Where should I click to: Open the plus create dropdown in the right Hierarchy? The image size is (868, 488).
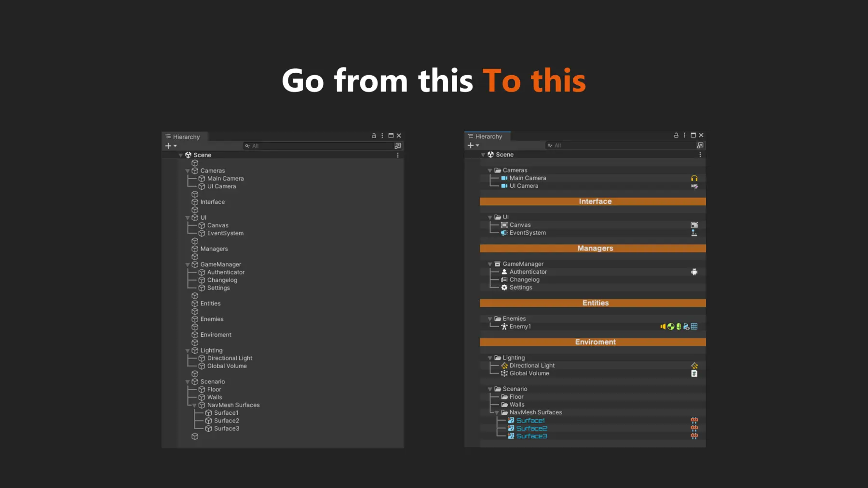click(x=473, y=145)
